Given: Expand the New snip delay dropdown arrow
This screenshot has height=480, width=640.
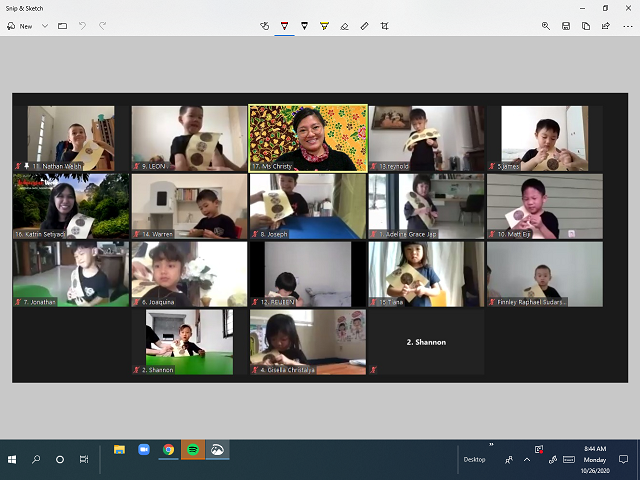Looking at the screenshot, I should click(x=45, y=26).
